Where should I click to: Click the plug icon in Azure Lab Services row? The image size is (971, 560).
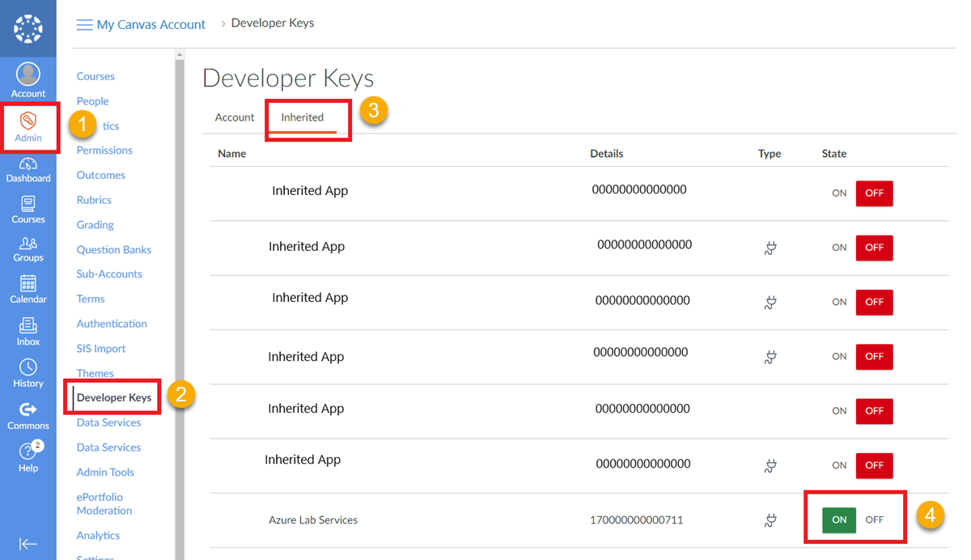[770, 520]
